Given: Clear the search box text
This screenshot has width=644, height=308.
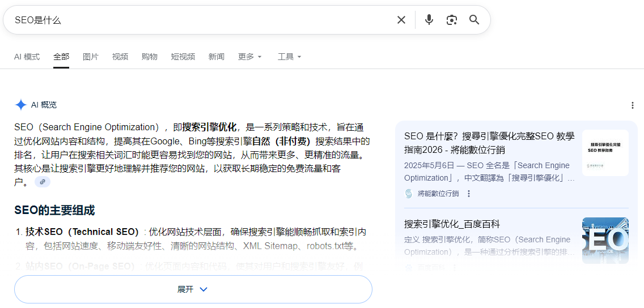Looking at the screenshot, I should click(x=401, y=20).
